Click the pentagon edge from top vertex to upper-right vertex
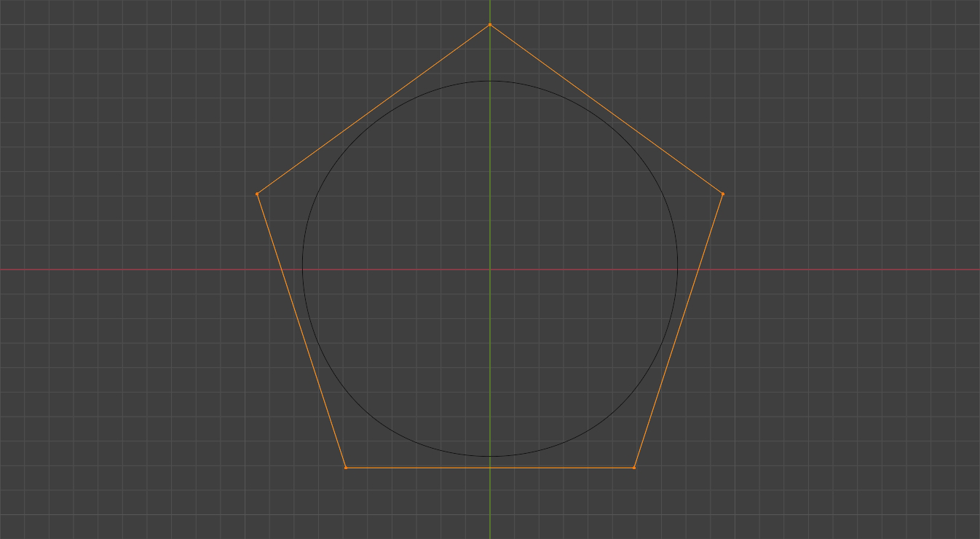The width and height of the screenshot is (980, 539). coord(606,109)
